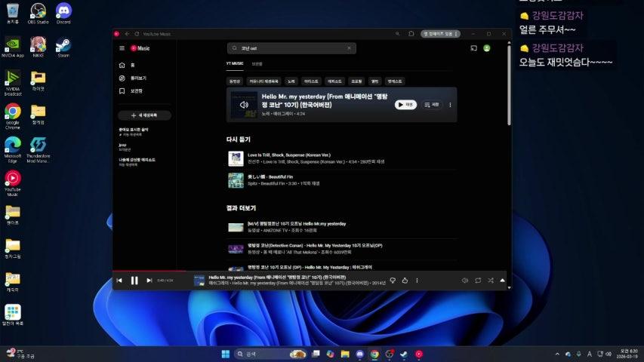Screen dimensions: 644x362
Task: Click the New playlist button in sidebar
Action: coord(145,115)
